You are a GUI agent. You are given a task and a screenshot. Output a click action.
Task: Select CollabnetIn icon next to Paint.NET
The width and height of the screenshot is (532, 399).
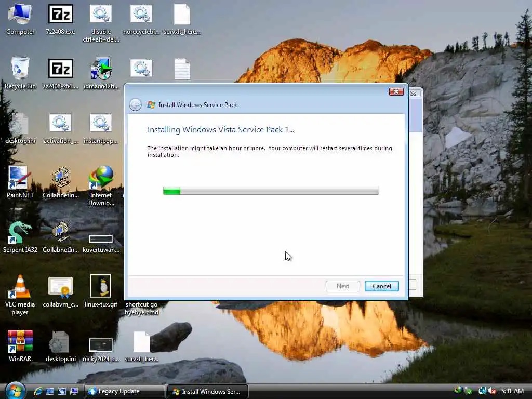[x=60, y=182]
